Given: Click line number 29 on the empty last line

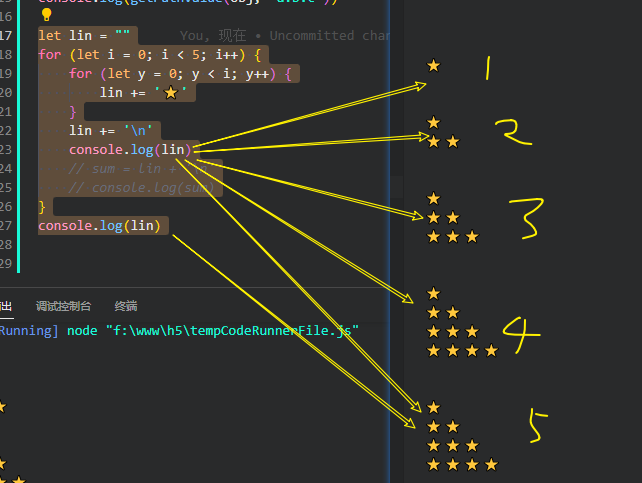Looking at the screenshot, I should pyautogui.click(x=6, y=264).
